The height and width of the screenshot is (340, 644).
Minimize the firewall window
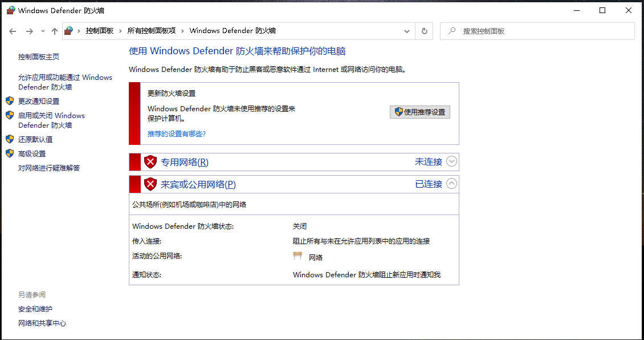576,11
